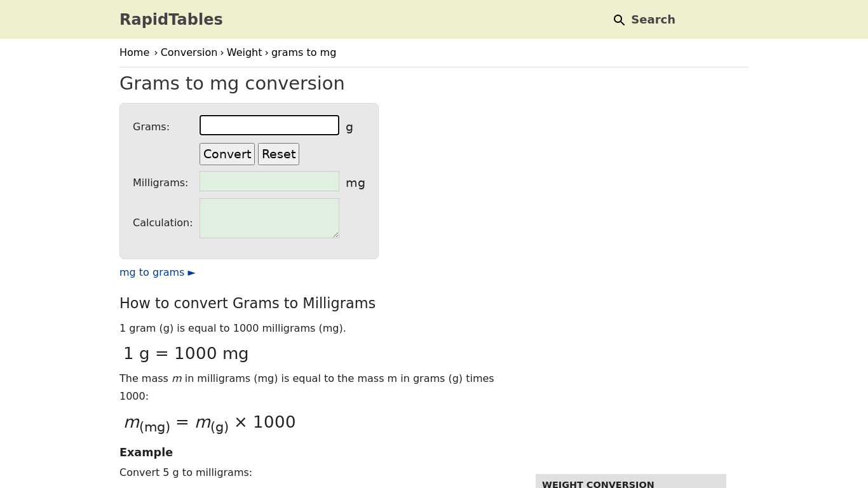Click the grams to mg breadcrumb
This screenshot has height=488, width=868.
(x=304, y=53)
